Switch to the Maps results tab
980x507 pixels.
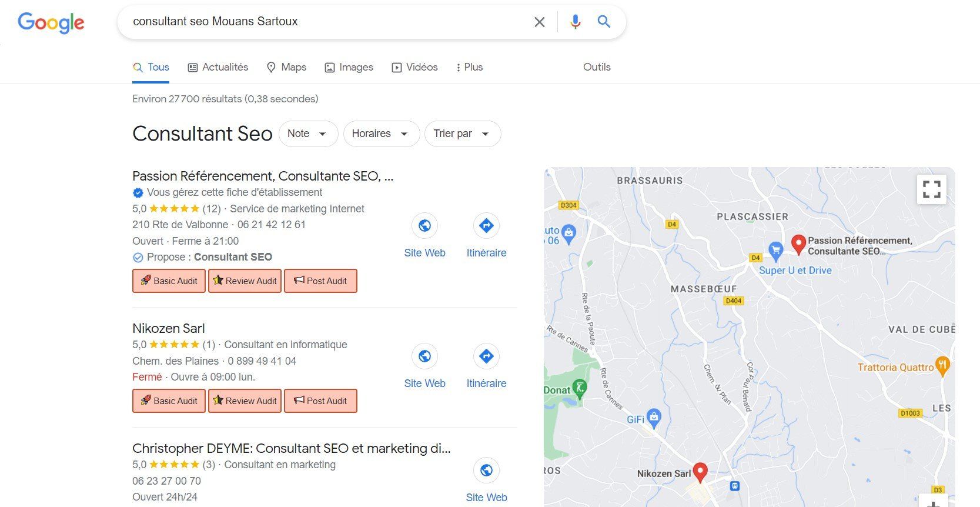[x=286, y=67]
